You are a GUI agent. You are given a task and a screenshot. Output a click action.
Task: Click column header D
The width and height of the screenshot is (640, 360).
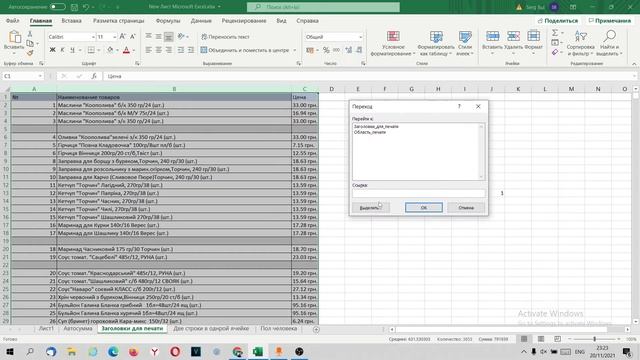pos(331,89)
